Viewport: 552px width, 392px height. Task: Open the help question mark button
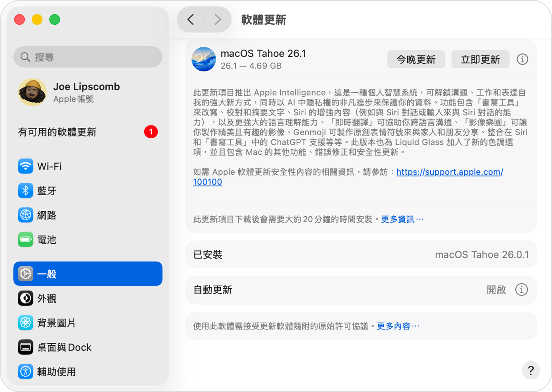tap(531, 370)
